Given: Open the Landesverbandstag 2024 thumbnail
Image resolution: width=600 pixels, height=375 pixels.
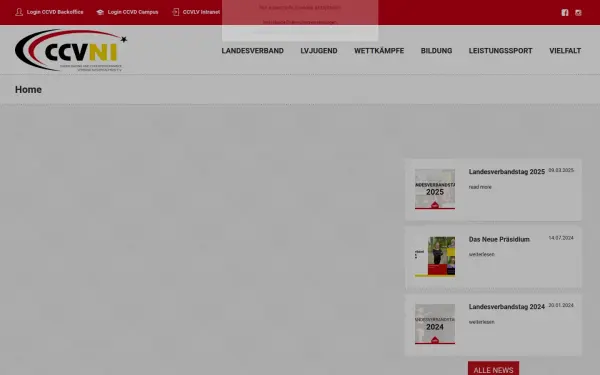Looking at the screenshot, I should 435,324.
